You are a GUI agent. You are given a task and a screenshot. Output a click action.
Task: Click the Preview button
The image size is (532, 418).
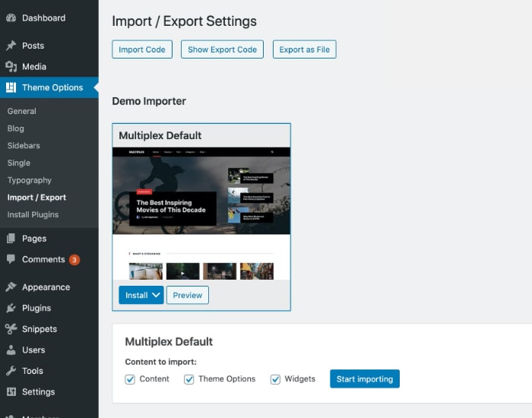click(x=188, y=295)
